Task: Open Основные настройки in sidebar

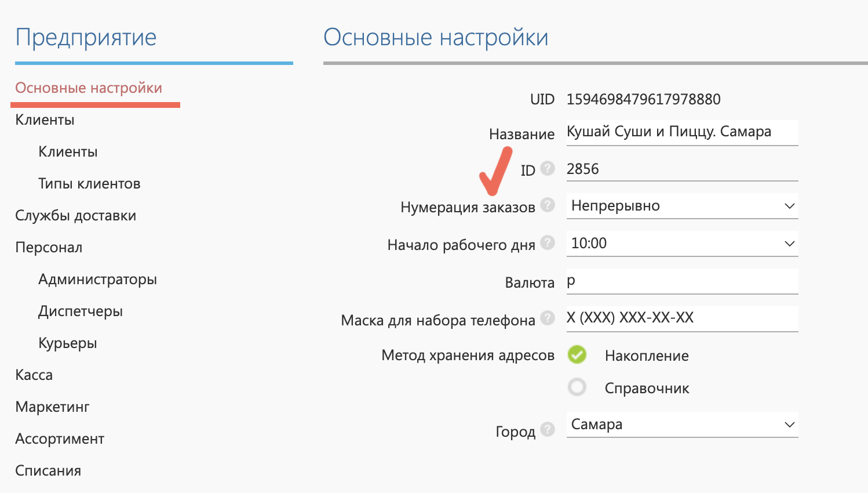Action: click(x=89, y=88)
